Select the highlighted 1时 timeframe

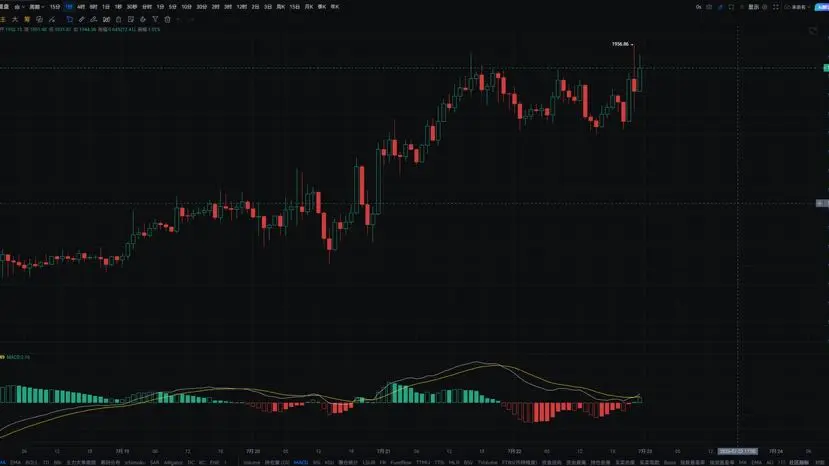69,7
